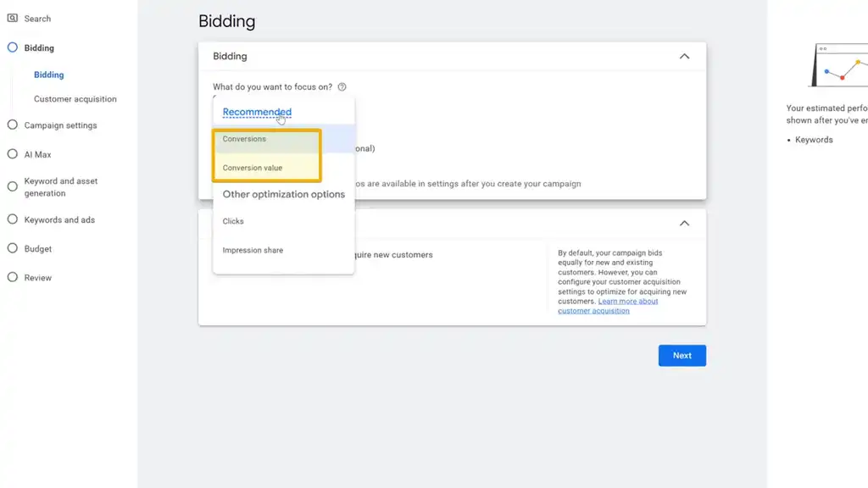This screenshot has width=868, height=488.
Task: Open the Budget step
Action: (37, 248)
